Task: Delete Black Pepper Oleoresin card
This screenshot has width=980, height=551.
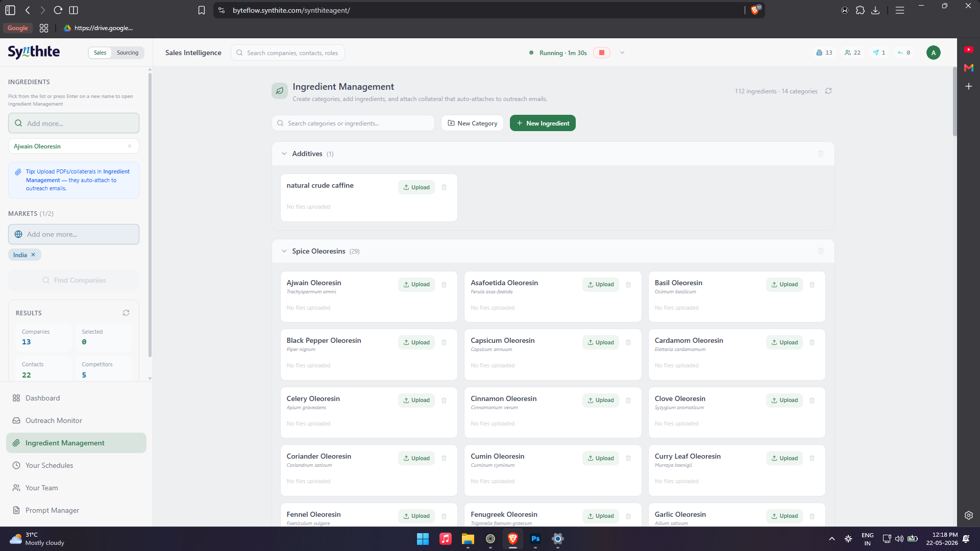Action: 444,342
